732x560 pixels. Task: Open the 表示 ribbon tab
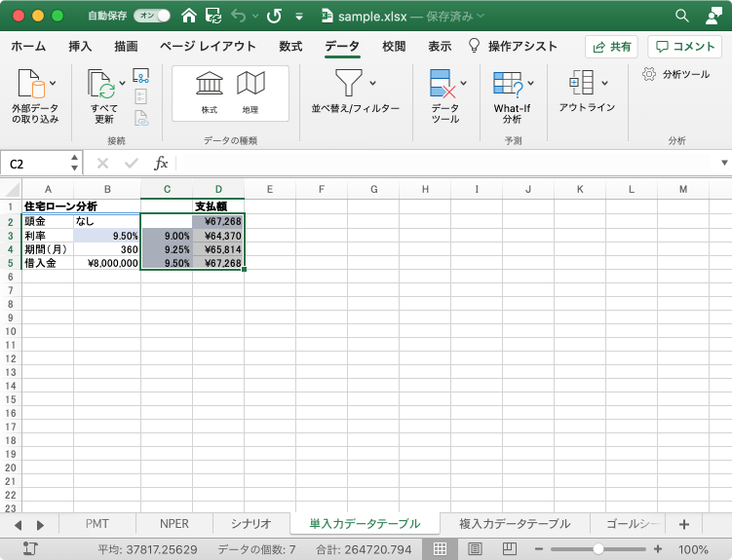pos(440,46)
